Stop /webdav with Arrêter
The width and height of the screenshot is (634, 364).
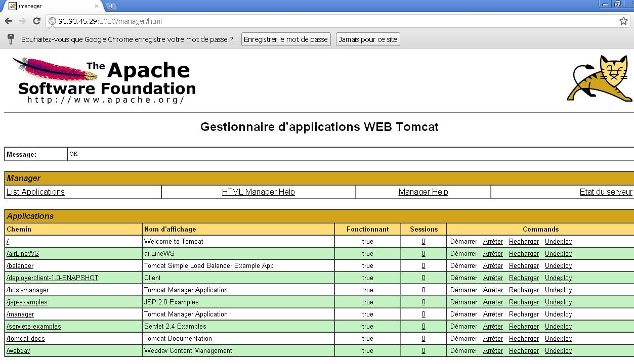coord(493,351)
